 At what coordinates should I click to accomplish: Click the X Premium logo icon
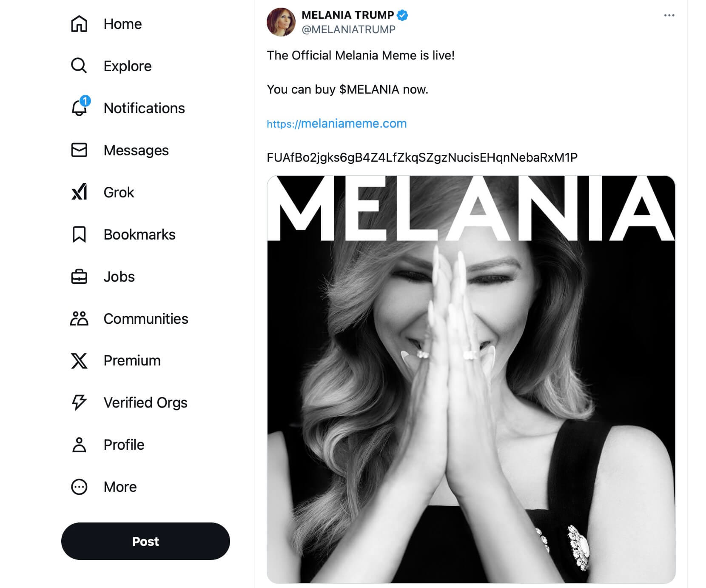coord(79,361)
